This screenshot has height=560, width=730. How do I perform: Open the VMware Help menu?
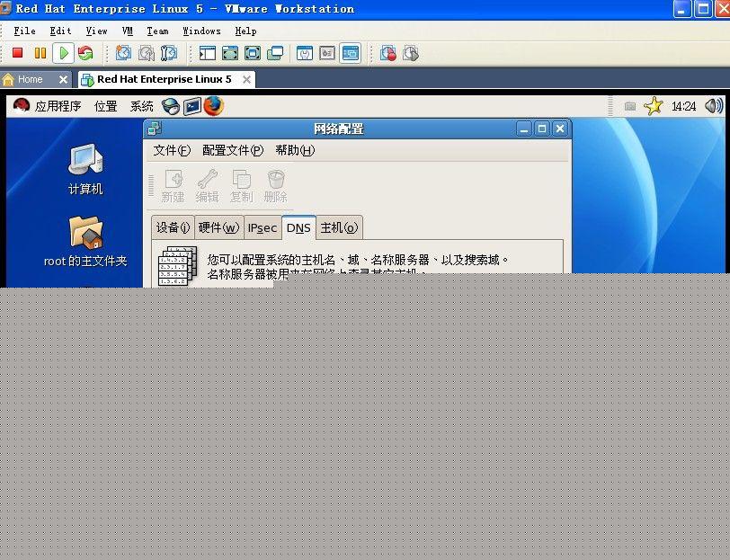245,31
